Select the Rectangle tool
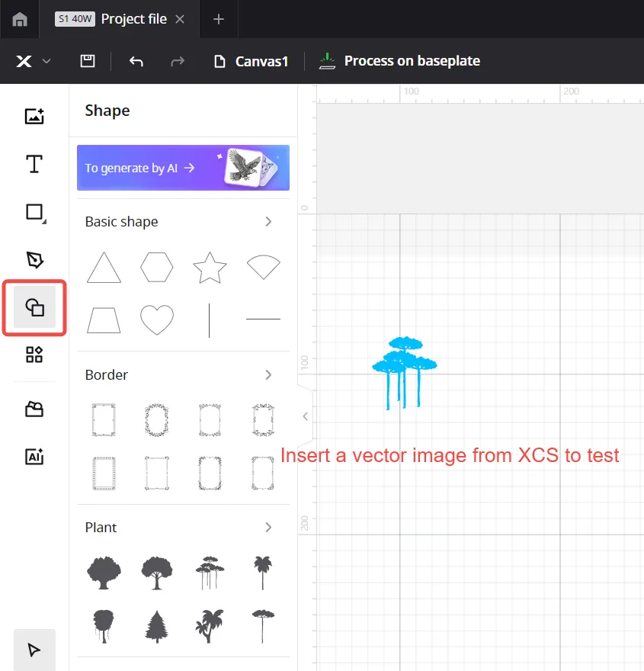Screen dimensions: 644x671 pos(35,212)
